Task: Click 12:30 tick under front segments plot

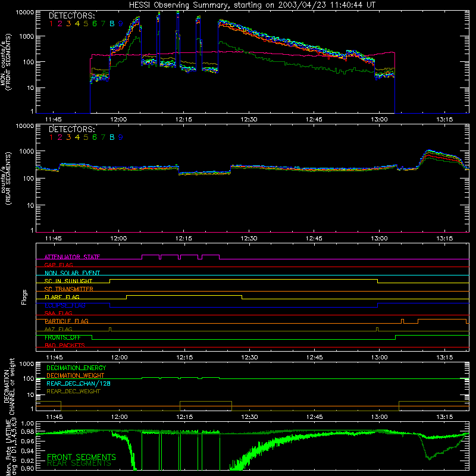Action: (249, 120)
